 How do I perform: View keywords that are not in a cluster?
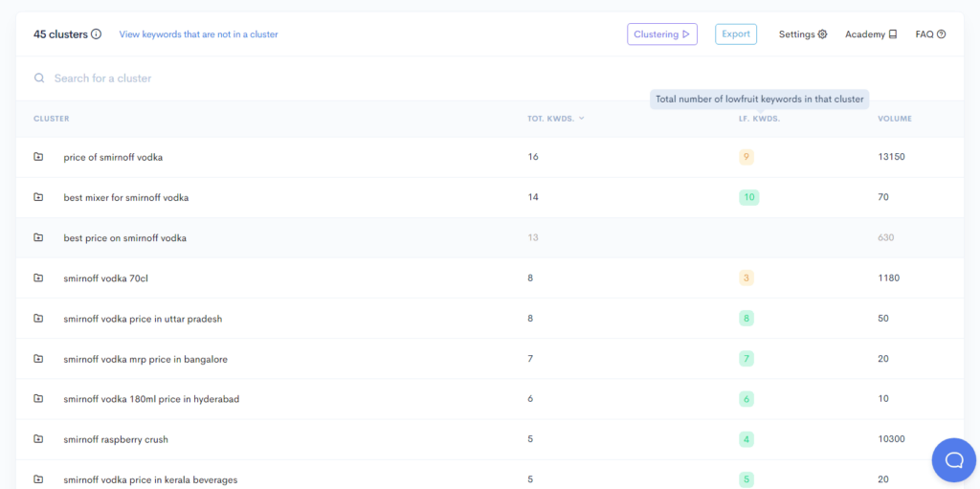[199, 34]
